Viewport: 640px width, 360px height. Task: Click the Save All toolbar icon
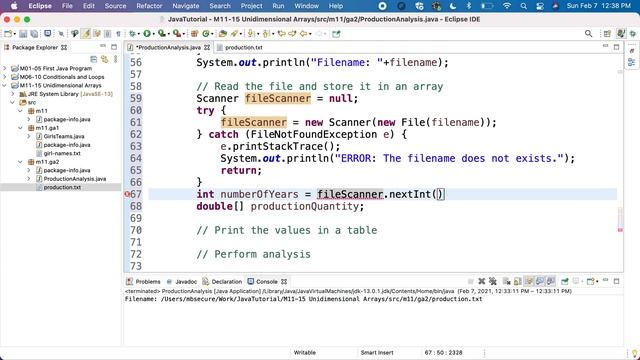34,34
